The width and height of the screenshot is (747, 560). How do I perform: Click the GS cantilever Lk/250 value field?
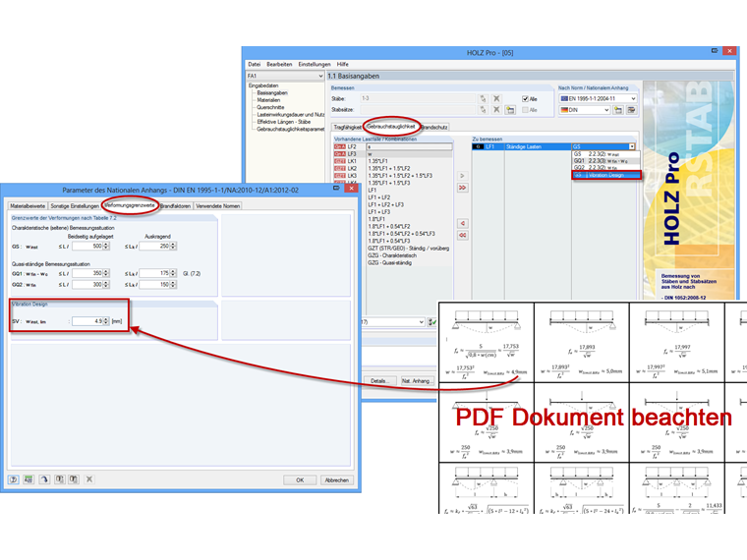[x=157, y=247]
